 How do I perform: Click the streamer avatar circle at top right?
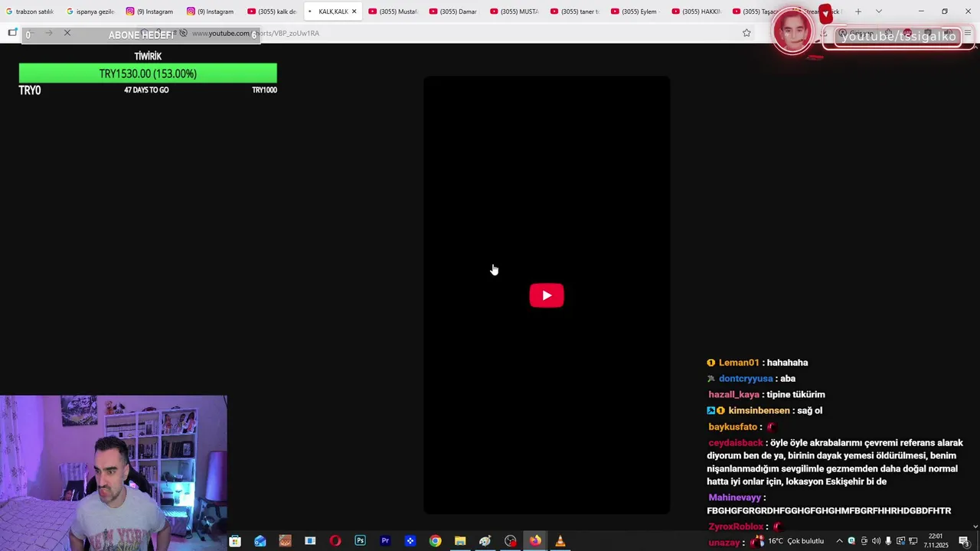[792, 31]
